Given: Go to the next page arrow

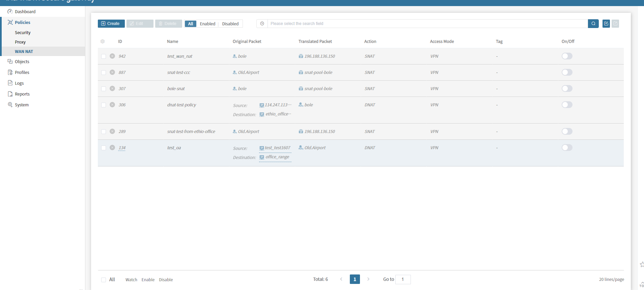Looking at the screenshot, I should (x=368, y=279).
